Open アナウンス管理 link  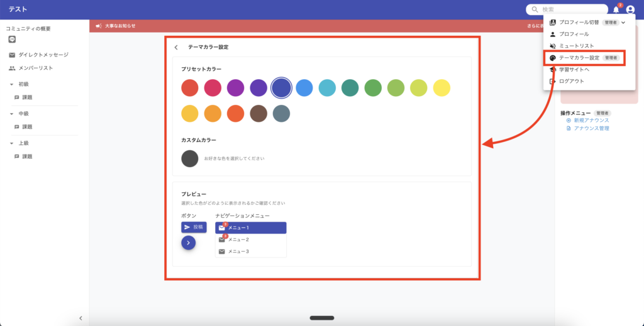tap(591, 128)
